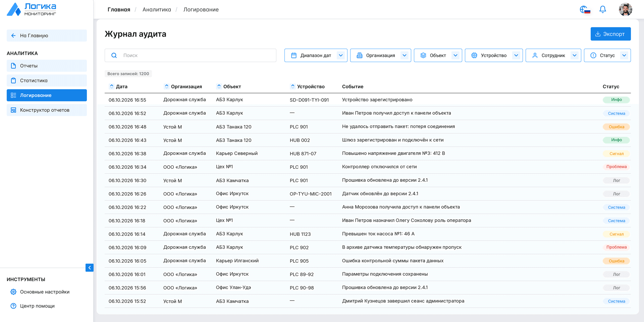Expand the Устройство dropdown arrow
This screenshot has height=322, width=644.
pyautogui.click(x=516, y=55)
